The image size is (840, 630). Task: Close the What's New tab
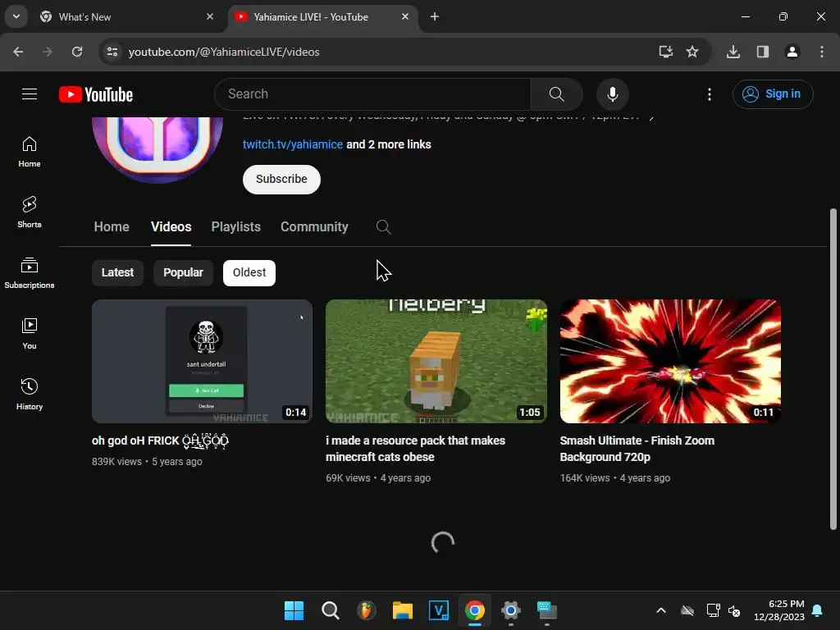point(210,16)
